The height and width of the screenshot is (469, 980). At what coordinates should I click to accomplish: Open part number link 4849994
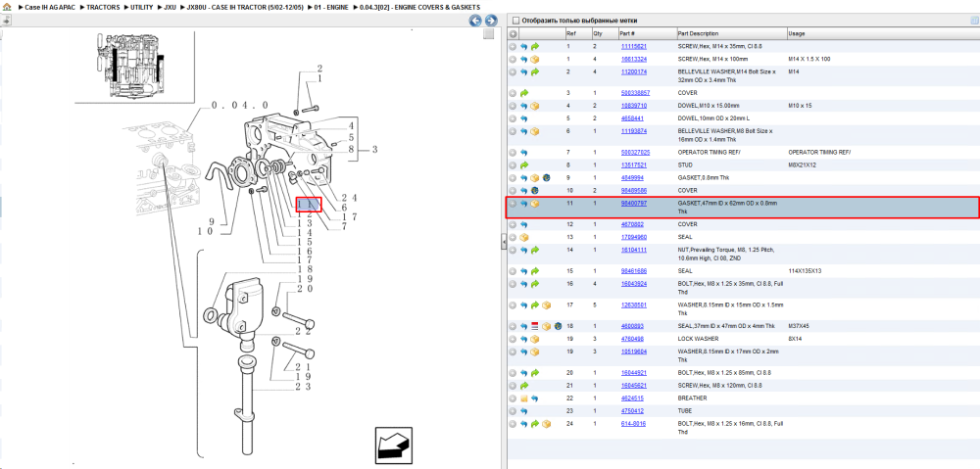(632, 178)
